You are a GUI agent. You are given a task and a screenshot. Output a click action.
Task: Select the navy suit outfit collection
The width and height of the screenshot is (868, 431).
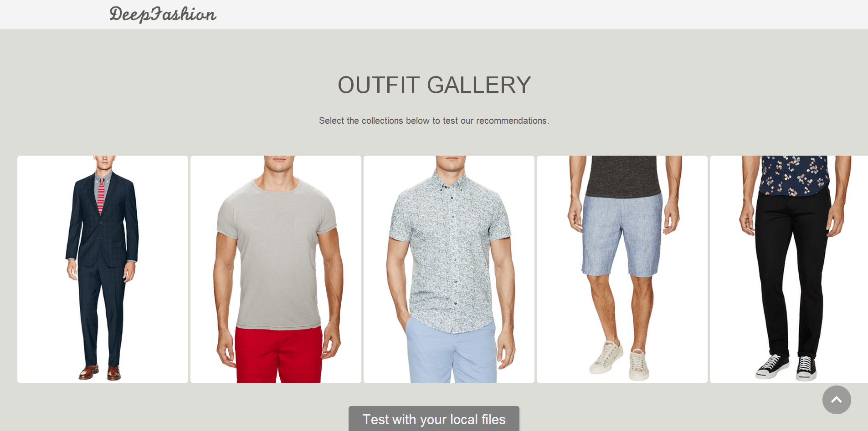(103, 269)
